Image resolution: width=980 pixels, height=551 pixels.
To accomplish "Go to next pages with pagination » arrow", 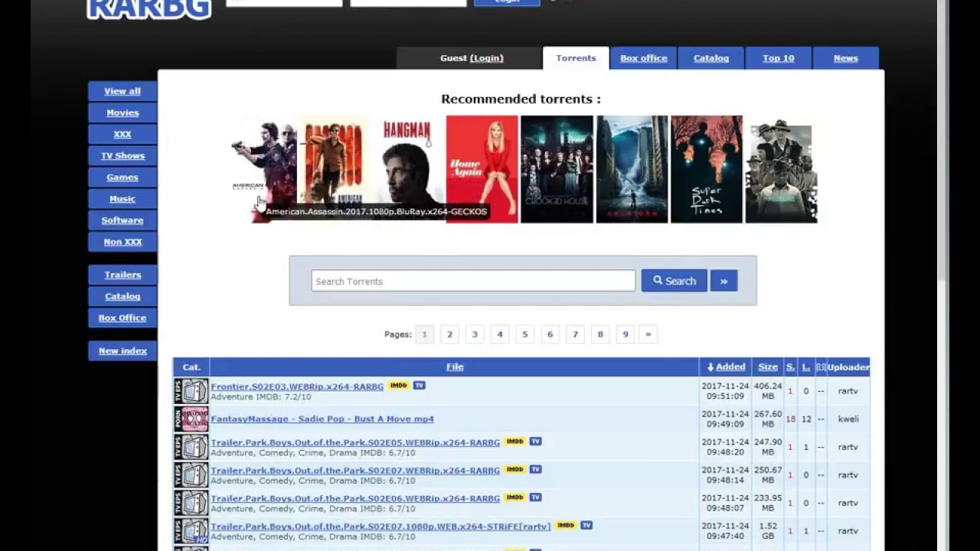I will 648,334.
